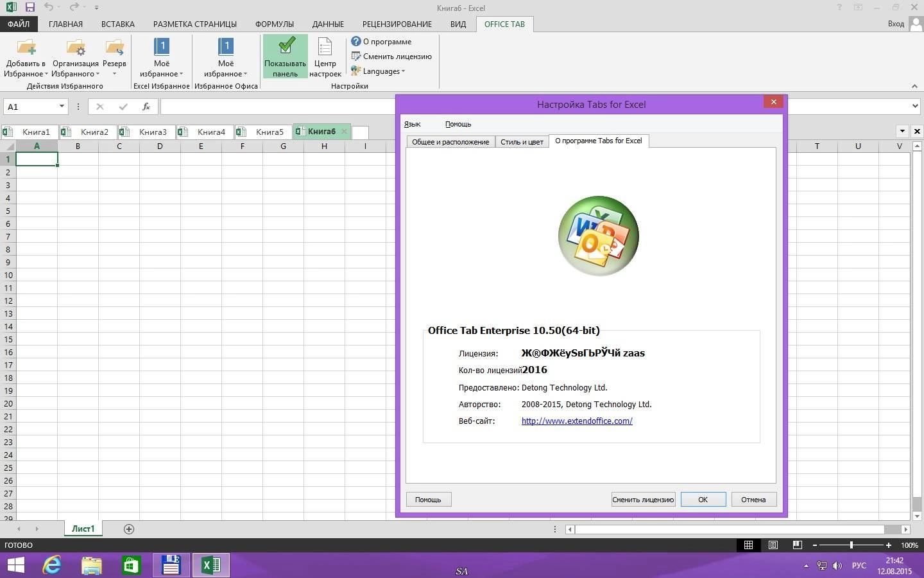This screenshot has height=578, width=924.
Task: Expand the Customize Quick Access Toolbar arrow
Action: click(x=96, y=8)
